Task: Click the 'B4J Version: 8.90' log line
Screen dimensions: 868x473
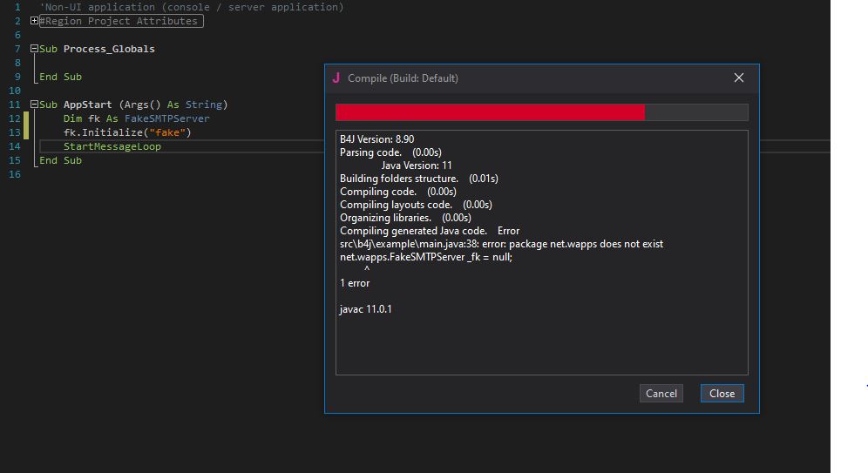Action: coord(376,139)
